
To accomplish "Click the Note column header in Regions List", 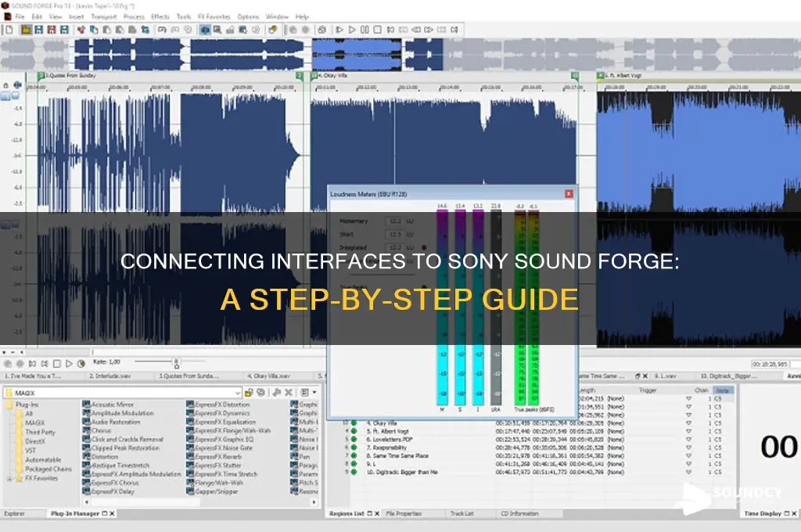I will pos(723,390).
